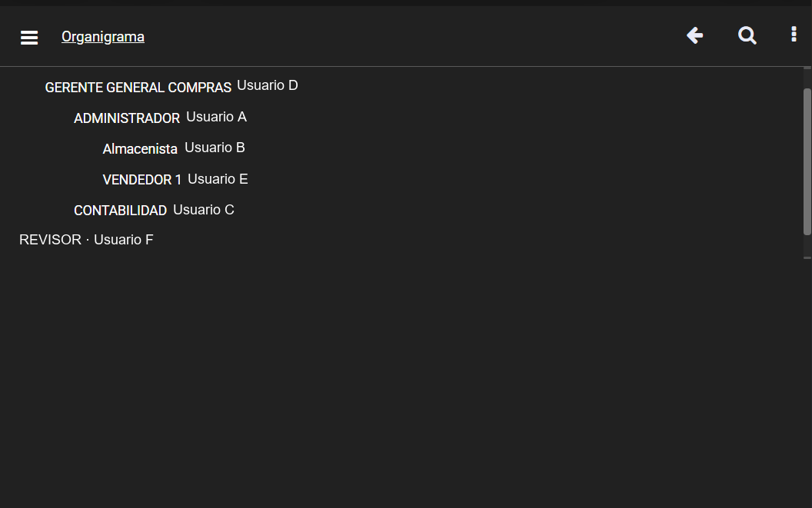This screenshot has height=508, width=812.
Task: Click Usuario B next to Almacenista
Action: click(215, 148)
